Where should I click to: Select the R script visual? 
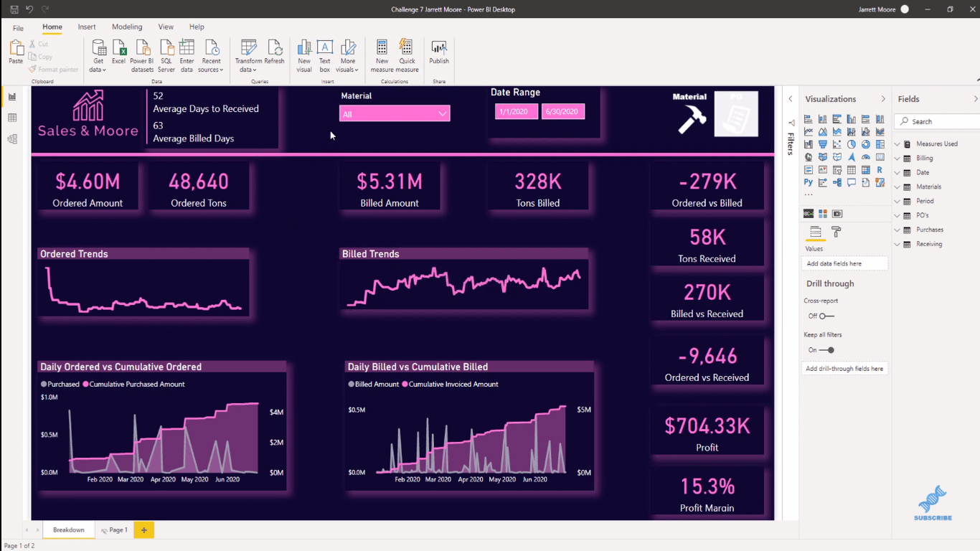[x=880, y=169]
